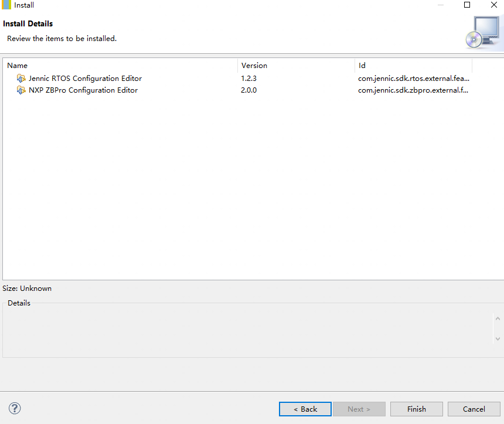This screenshot has width=504, height=424.
Task: Click version value 1.2.3
Action: (249, 78)
